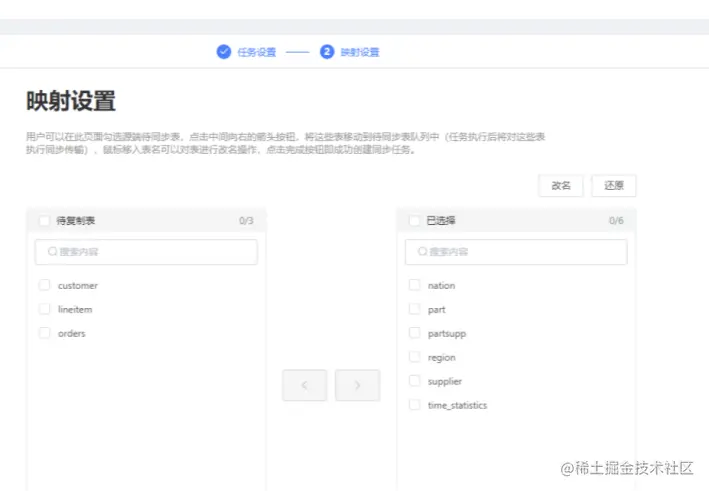The height and width of the screenshot is (492, 709).
Task: Click the lineitem table name
Action: click(x=75, y=310)
